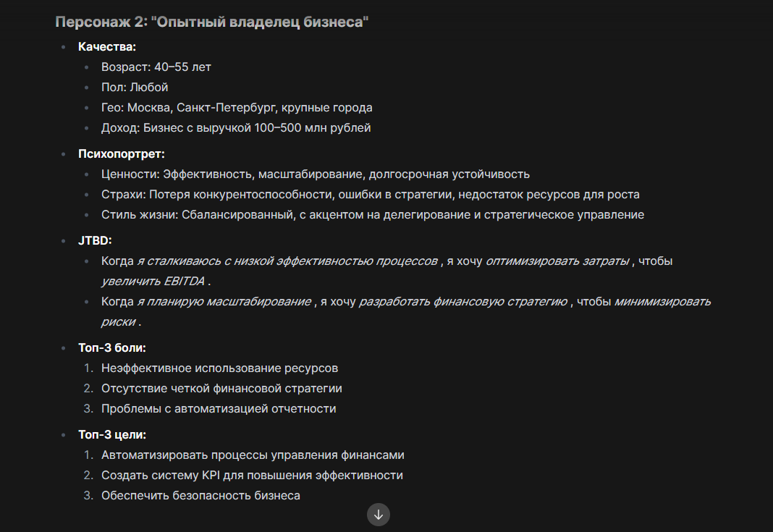Click the heading 'Персонаж 2: Опытный владелец бизнеса'

click(212, 22)
